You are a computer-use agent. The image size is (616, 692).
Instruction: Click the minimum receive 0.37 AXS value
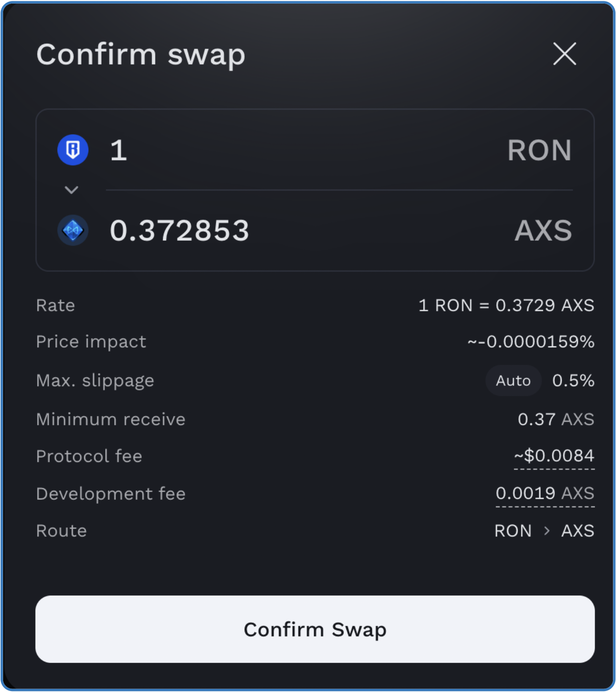[556, 419]
